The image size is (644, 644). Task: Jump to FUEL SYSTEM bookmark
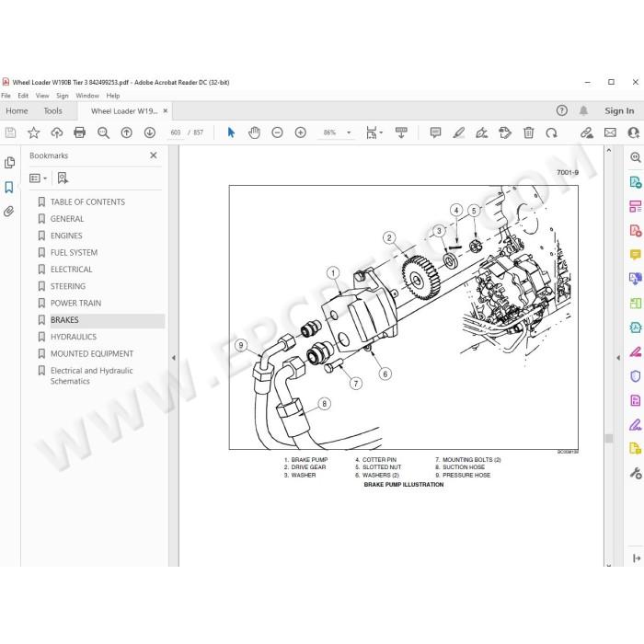[74, 253]
